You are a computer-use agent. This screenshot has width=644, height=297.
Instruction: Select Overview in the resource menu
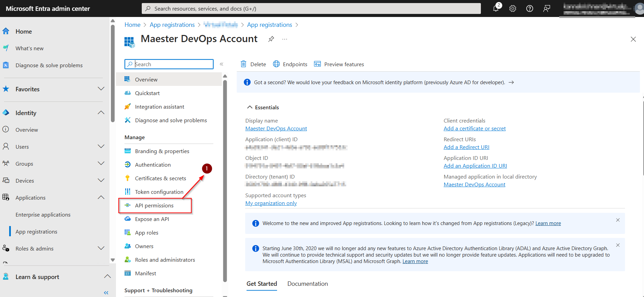click(169, 79)
